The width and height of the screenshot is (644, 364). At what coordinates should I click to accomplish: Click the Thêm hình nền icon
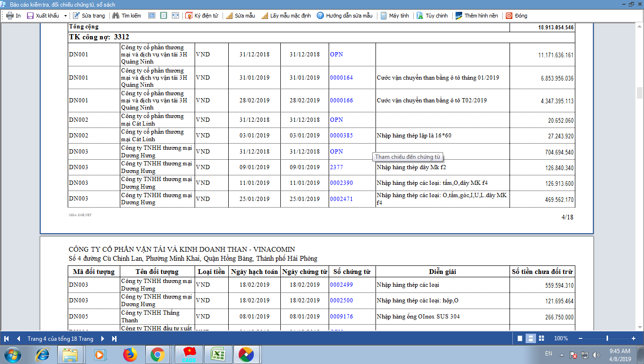(459, 16)
